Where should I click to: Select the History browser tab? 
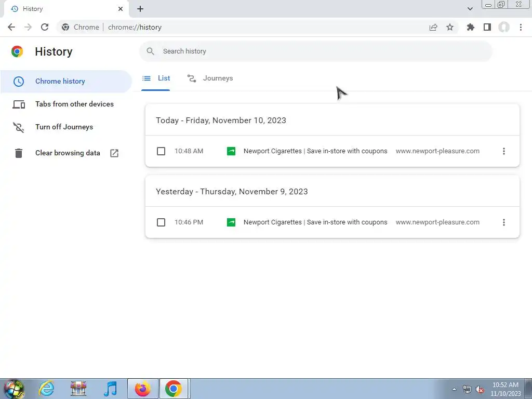tap(66, 9)
